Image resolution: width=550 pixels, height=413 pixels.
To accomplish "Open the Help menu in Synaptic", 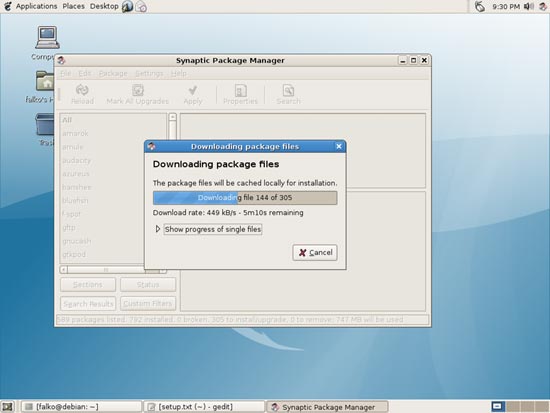I will point(179,73).
